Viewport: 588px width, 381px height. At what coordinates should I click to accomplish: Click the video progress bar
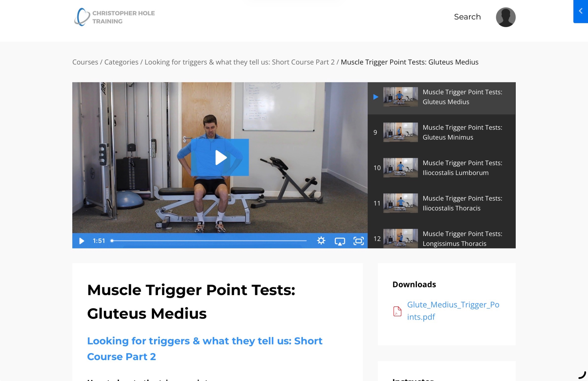tap(209, 241)
